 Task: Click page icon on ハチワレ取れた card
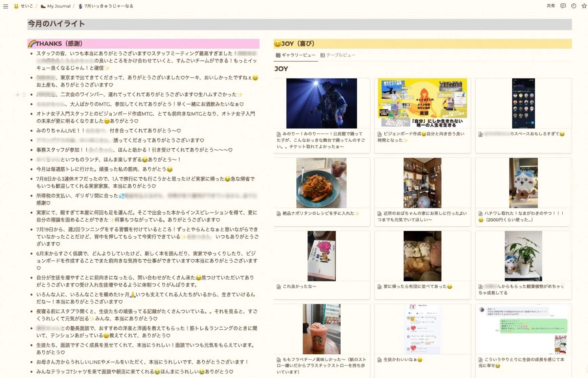(480, 214)
